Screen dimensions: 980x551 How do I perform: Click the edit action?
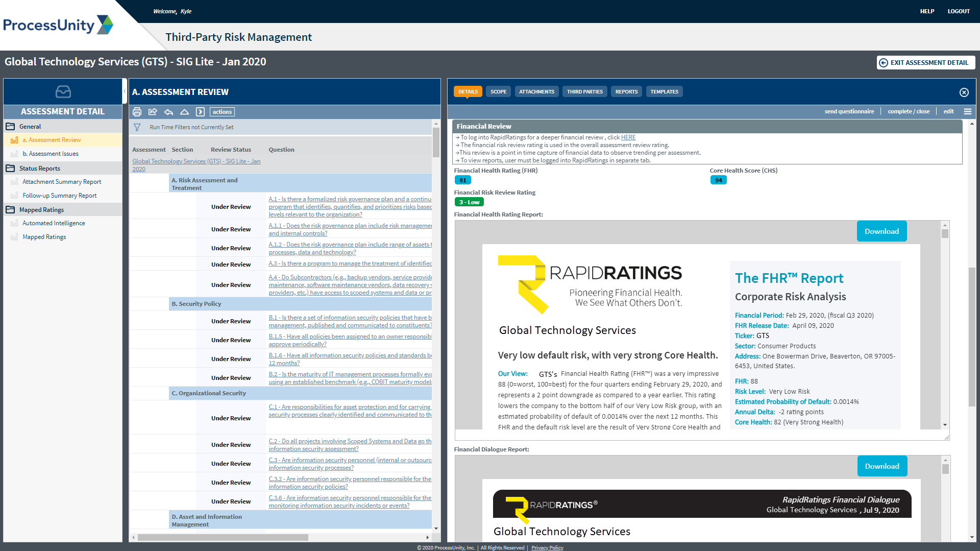948,111
